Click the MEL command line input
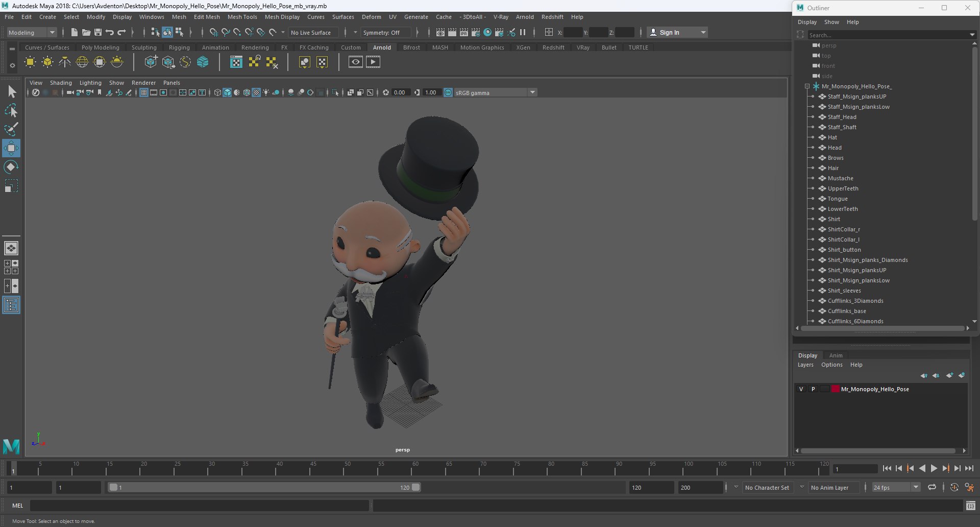Image resolution: width=980 pixels, height=527 pixels. (x=199, y=506)
